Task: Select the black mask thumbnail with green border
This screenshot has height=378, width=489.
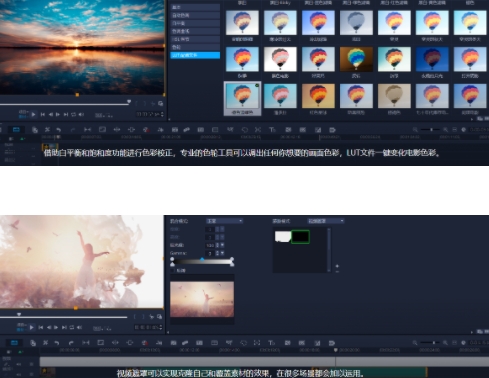Action: coord(300,236)
